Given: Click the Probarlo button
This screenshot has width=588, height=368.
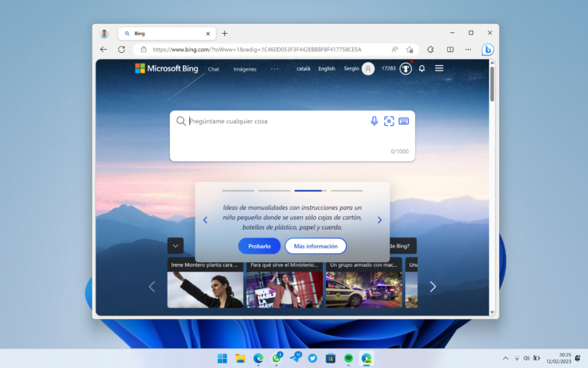Looking at the screenshot, I should tap(259, 246).
